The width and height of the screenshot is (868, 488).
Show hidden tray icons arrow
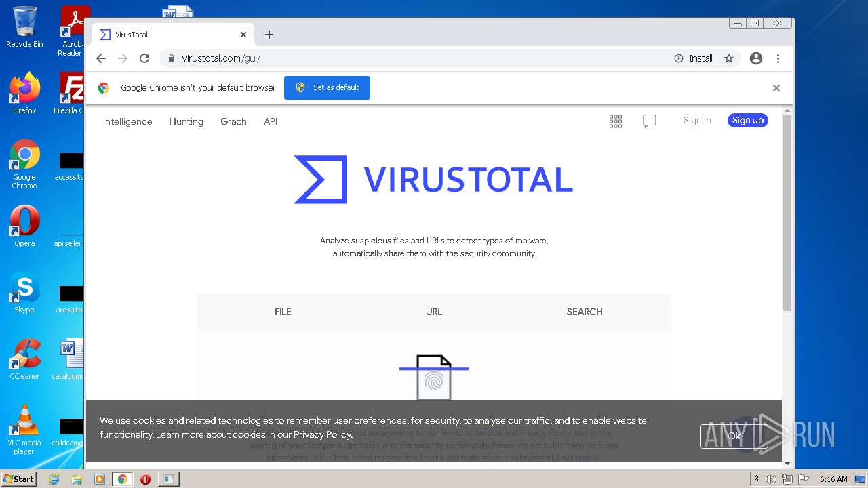[x=756, y=479]
